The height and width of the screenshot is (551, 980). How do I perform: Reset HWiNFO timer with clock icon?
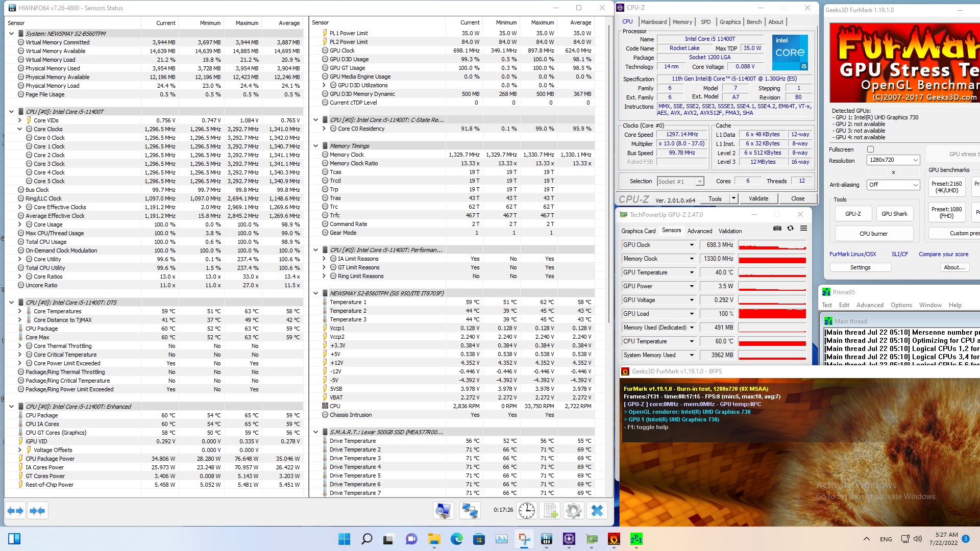[x=526, y=510]
